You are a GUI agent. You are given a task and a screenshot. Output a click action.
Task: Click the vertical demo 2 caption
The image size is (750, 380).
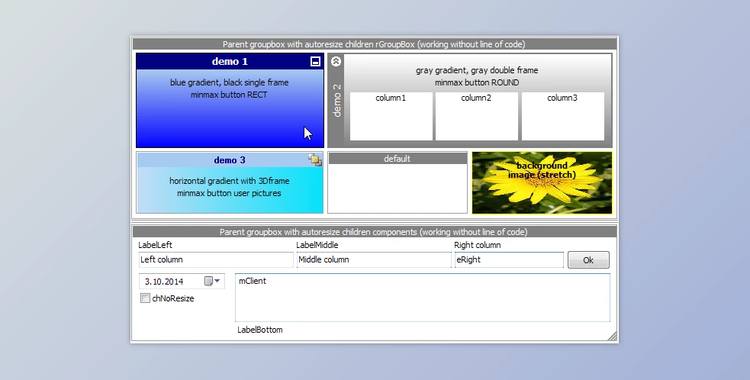(x=337, y=101)
